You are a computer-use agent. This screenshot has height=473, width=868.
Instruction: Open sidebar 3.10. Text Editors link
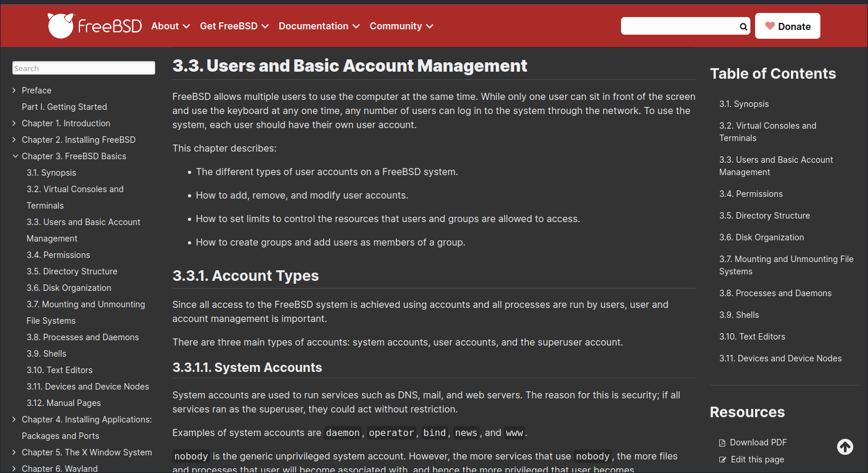[x=59, y=370]
